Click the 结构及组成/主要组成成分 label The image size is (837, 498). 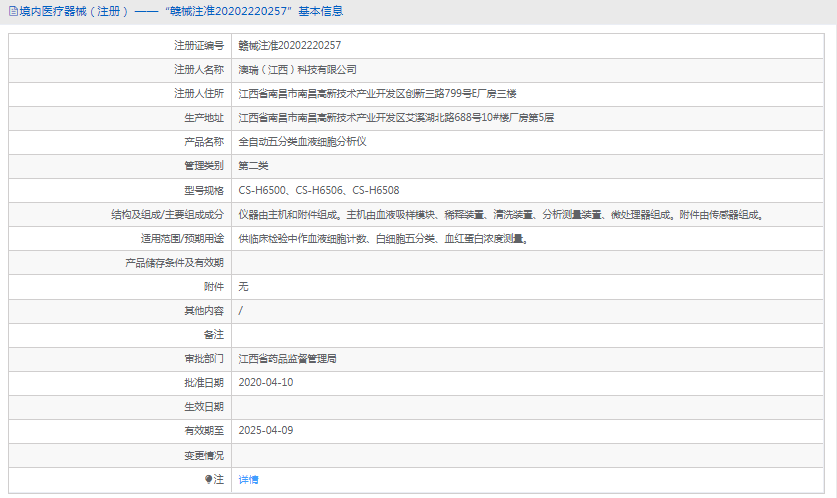[168, 215]
